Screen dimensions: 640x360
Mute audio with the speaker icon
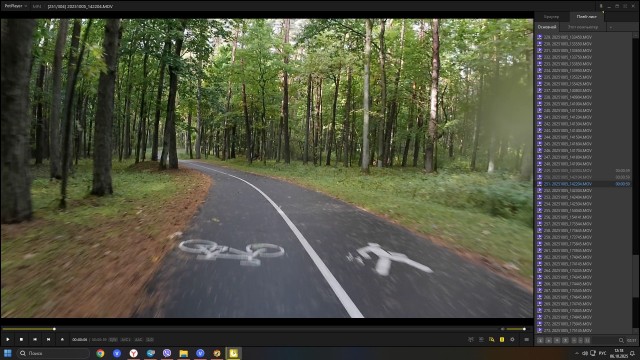[502, 329]
